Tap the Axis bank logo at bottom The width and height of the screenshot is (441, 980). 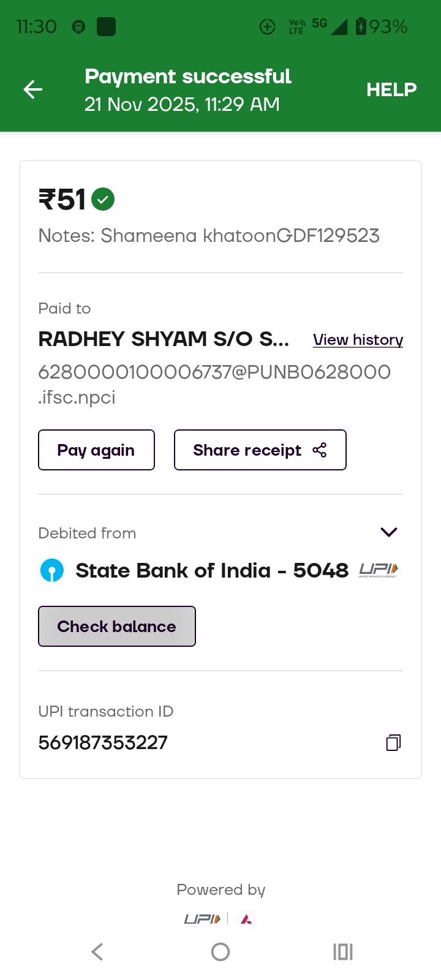coord(246,919)
